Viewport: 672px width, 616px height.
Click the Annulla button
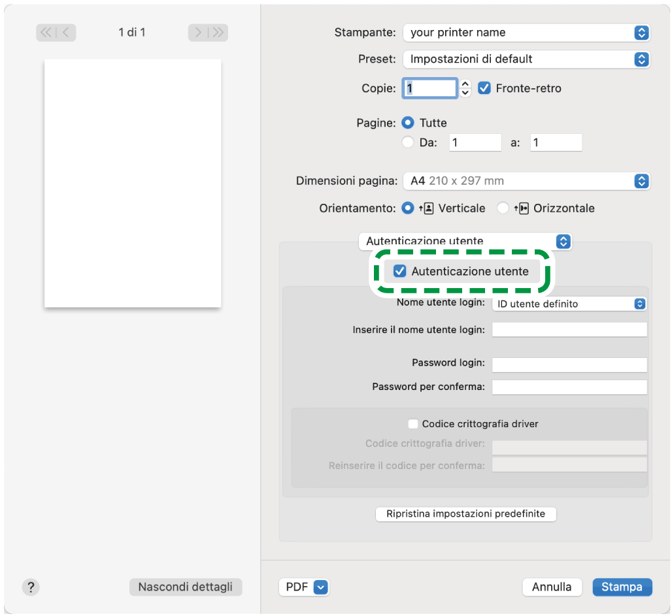552,587
